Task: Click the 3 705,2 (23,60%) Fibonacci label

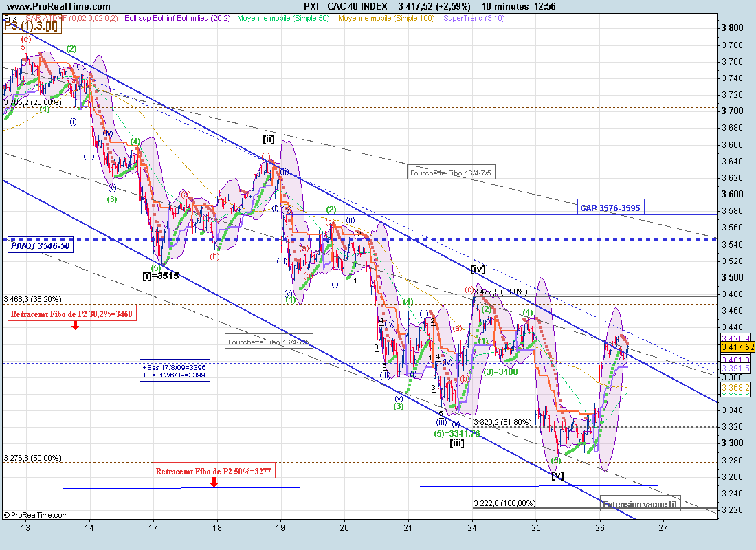Action: tap(33, 102)
